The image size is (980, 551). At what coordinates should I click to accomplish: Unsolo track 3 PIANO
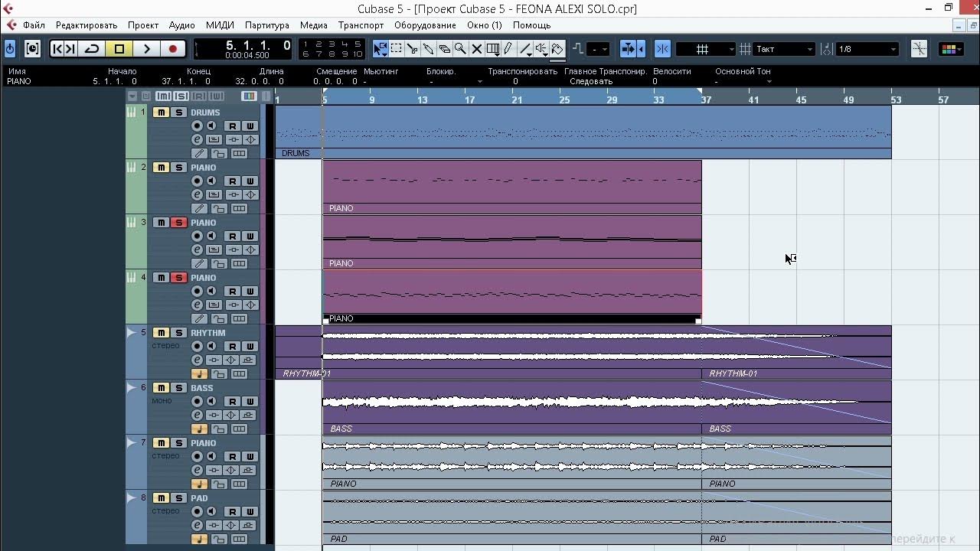[x=178, y=223]
